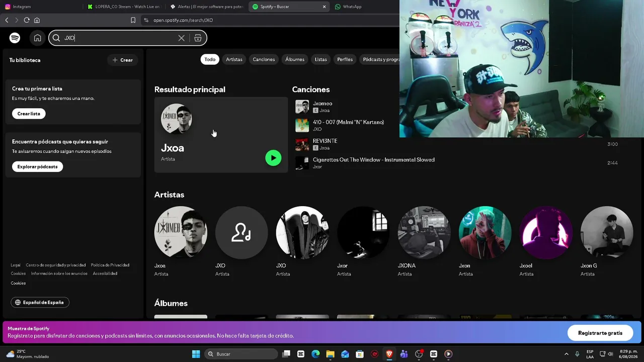Screen dimensions: 644x362
Task: Open the Jxomeo song cover art
Action: (302, 107)
